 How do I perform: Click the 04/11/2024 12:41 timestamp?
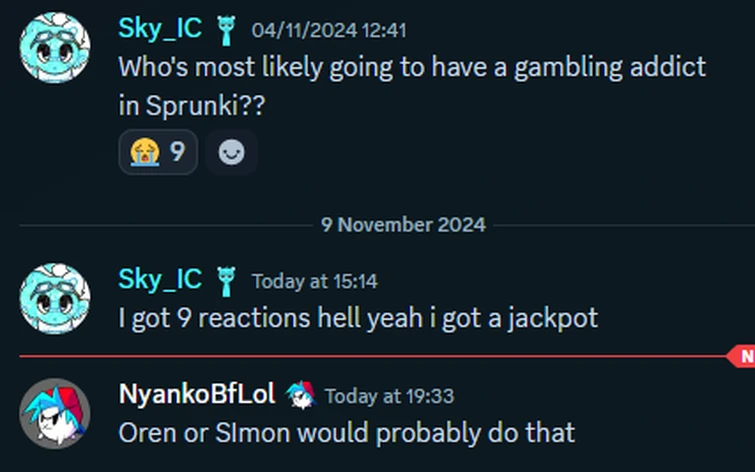pyautogui.click(x=328, y=31)
